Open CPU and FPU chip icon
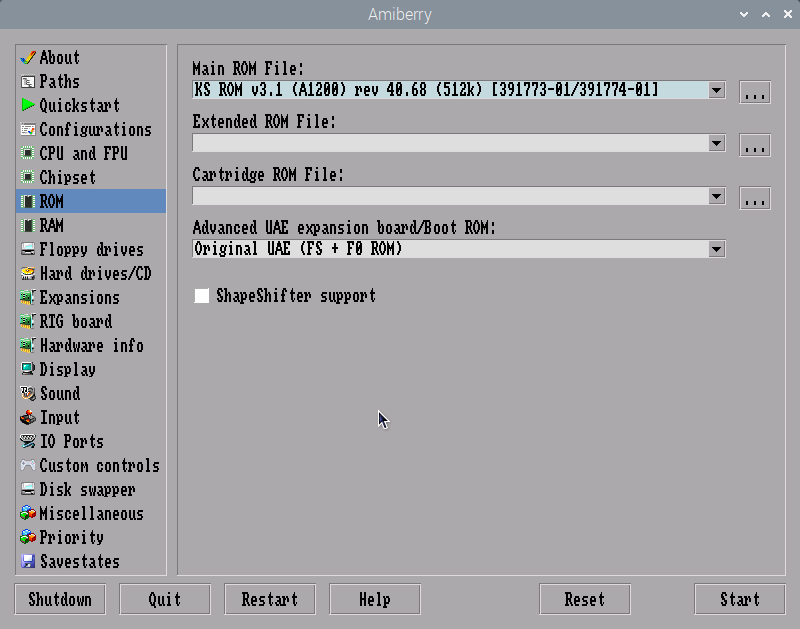800x629 pixels. pyautogui.click(x=28, y=153)
